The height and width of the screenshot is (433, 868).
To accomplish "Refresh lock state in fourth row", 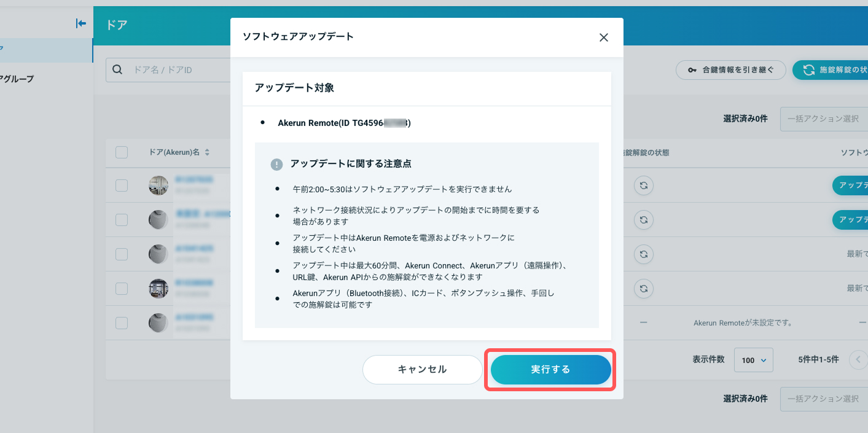I will pyautogui.click(x=643, y=289).
